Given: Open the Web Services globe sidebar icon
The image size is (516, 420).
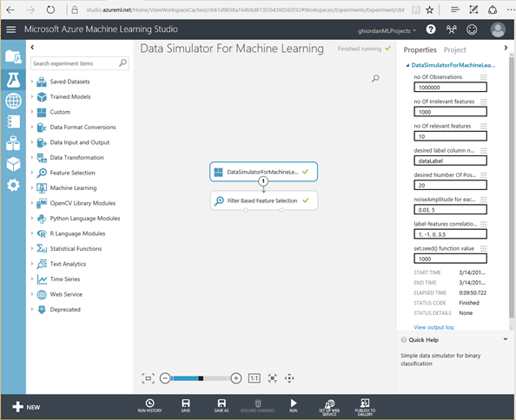Looking at the screenshot, I should 13,101.
